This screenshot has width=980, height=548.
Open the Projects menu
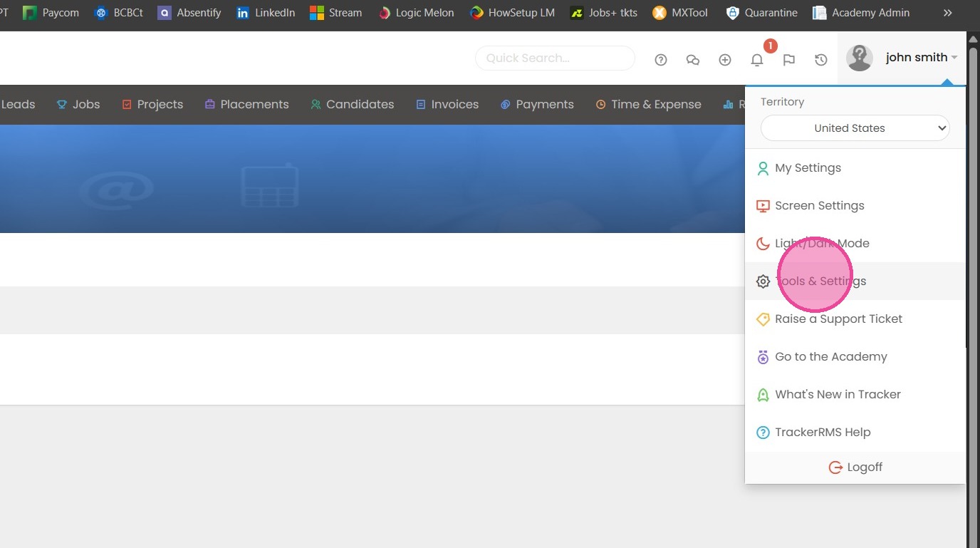point(152,104)
